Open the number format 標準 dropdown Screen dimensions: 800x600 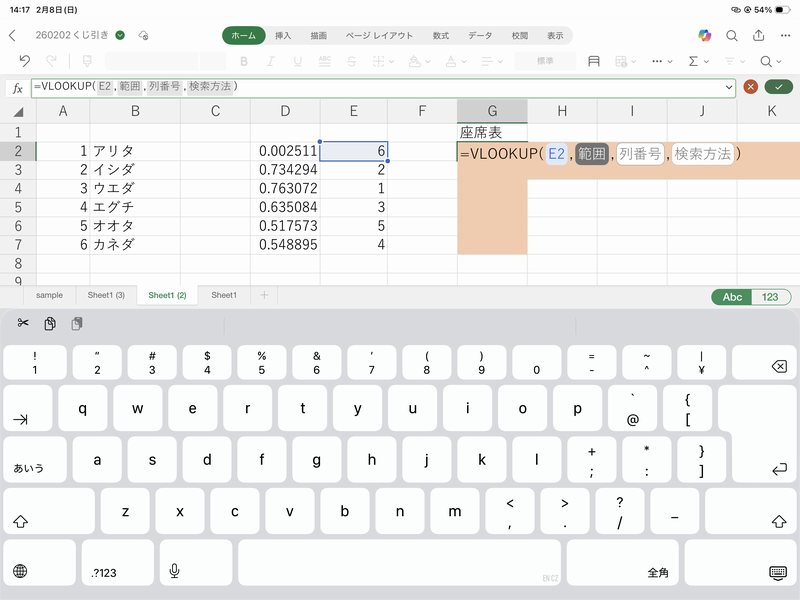click(545, 61)
